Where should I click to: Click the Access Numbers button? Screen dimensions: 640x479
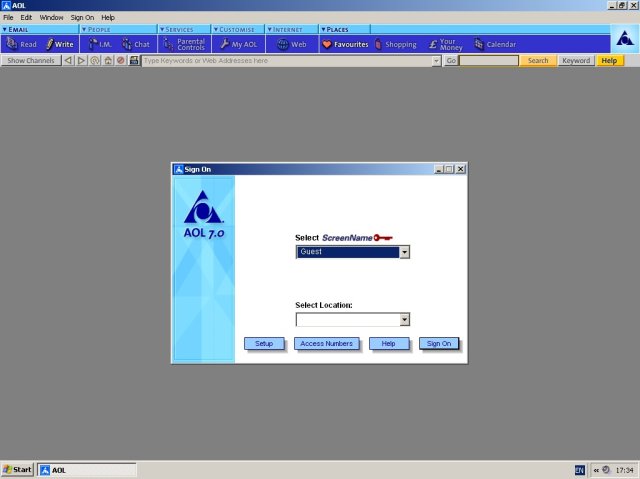[x=326, y=344]
